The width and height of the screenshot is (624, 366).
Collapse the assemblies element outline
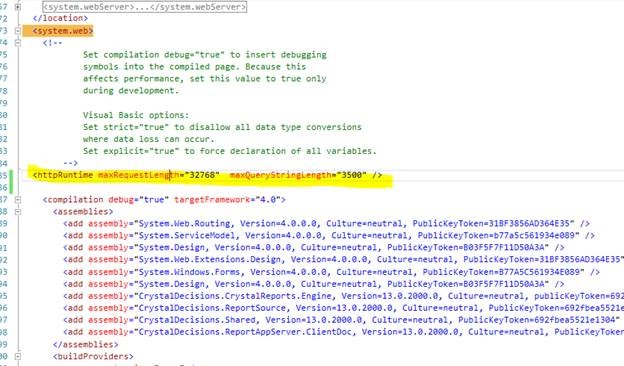[18, 212]
